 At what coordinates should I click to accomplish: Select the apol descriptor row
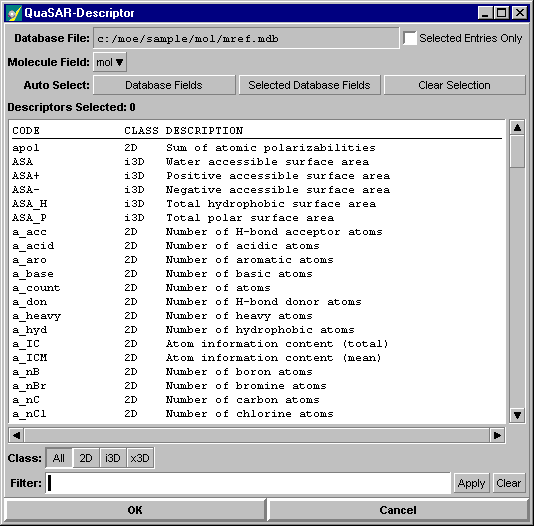point(257,148)
